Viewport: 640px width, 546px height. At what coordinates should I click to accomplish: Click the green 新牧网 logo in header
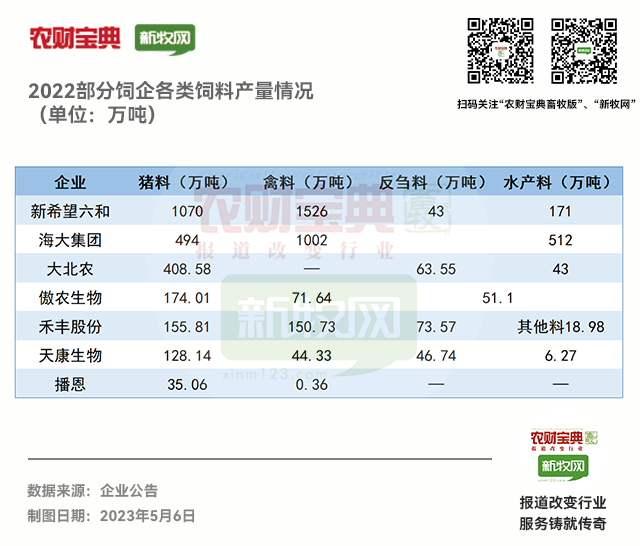click(x=163, y=39)
